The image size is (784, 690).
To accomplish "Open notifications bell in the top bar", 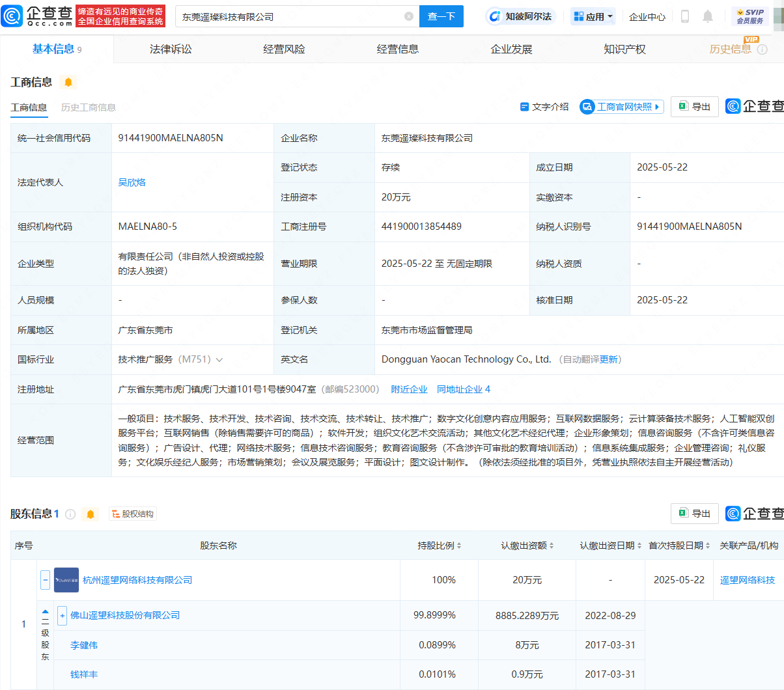I will [x=708, y=16].
